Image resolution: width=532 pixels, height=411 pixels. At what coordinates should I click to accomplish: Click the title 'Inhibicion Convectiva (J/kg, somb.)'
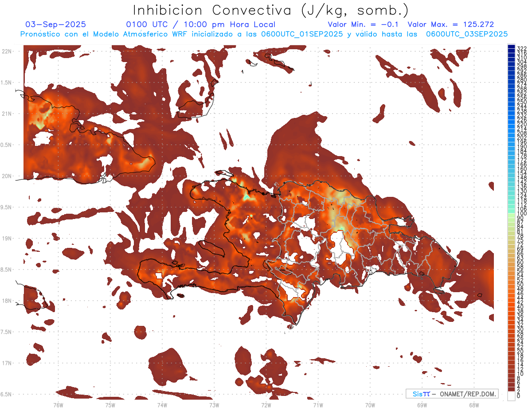click(271, 10)
